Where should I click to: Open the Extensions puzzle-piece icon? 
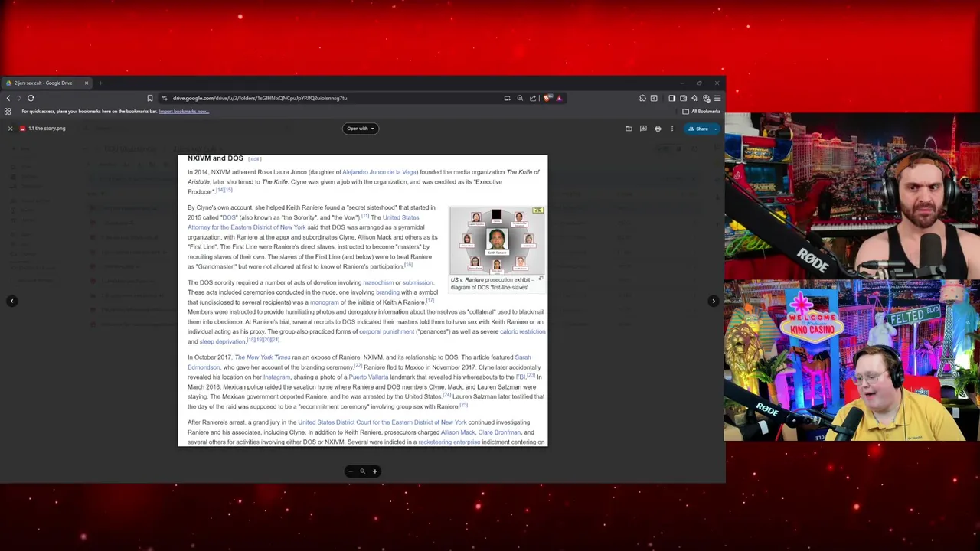[642, 98]
